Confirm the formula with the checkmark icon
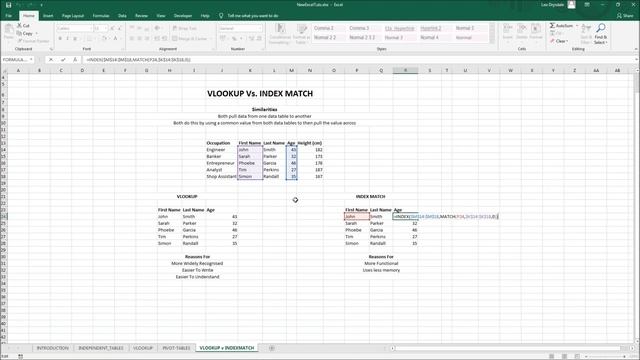 [x=63, y=60]
